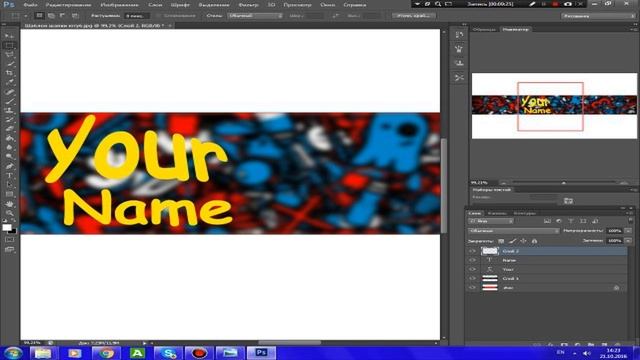Select the Healing Brush tool
Screen dimensions: 640x360
(9, 92)
